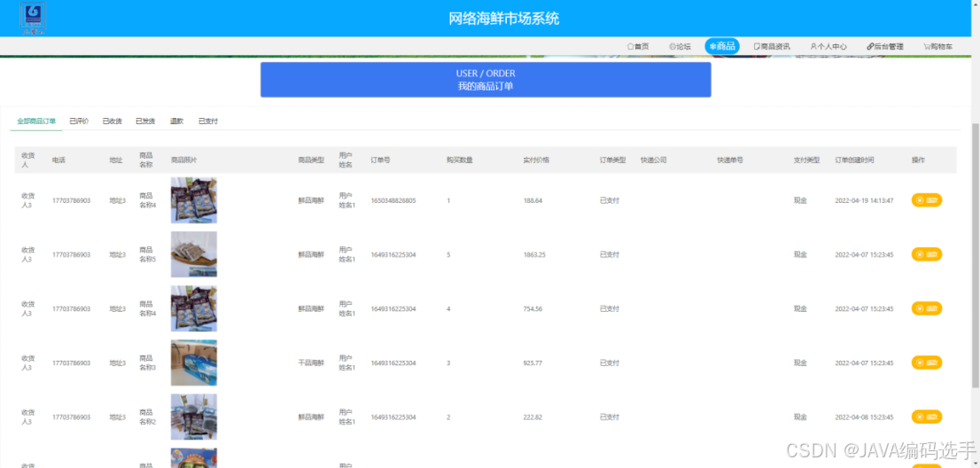The width and height of the screenshot is (980, 468).
Task: Open product photo of 商品名称3
Action: (x=194, y=363)
